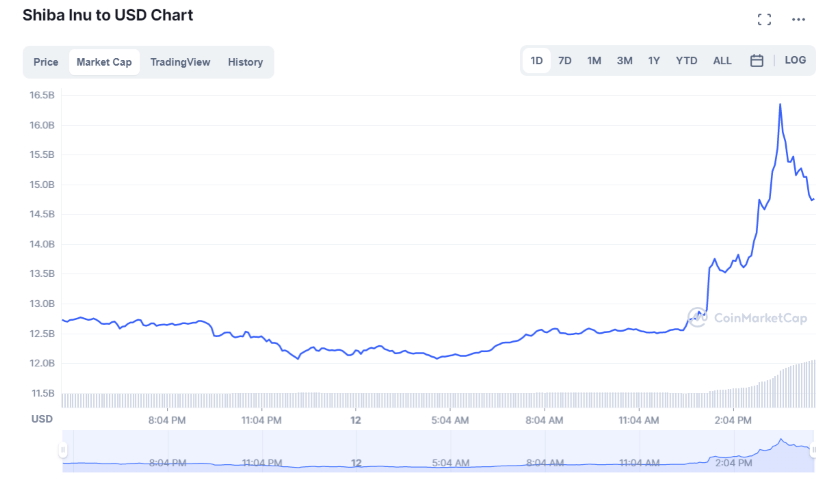Click the right handle of range navigator

(x=814, y=449)
